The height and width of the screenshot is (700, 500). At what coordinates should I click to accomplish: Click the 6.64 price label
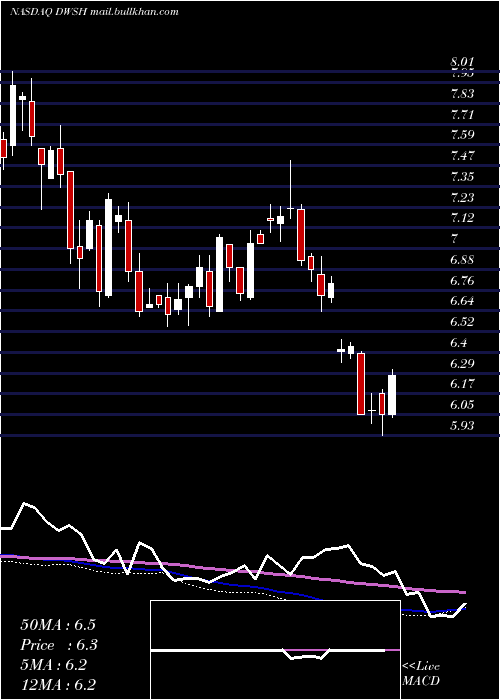coord(462,300)
